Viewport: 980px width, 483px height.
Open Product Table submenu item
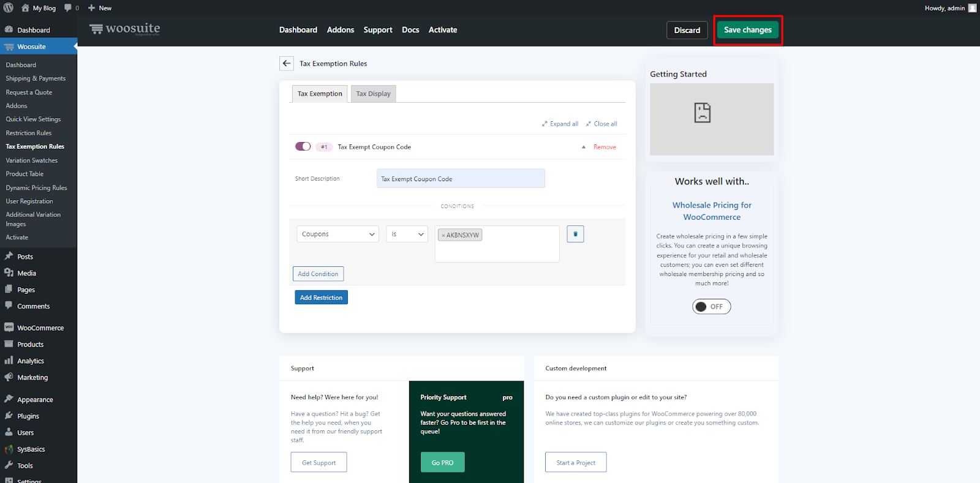(x=24, y=174)
